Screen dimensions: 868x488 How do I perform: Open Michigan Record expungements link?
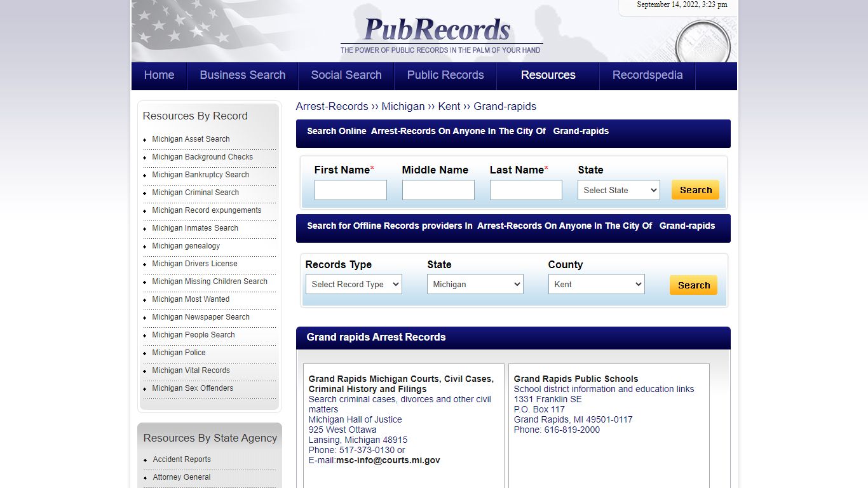[207, 210]
